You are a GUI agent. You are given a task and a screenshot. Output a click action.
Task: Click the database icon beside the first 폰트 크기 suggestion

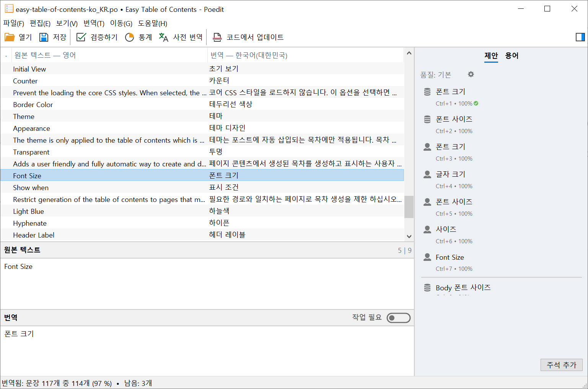[x=427, y=91]
